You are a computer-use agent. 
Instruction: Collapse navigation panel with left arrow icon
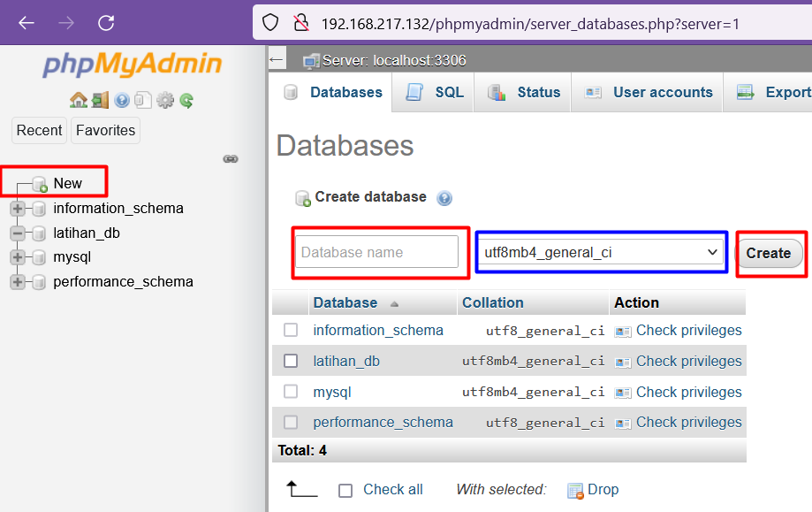click(x=276, y=60)
